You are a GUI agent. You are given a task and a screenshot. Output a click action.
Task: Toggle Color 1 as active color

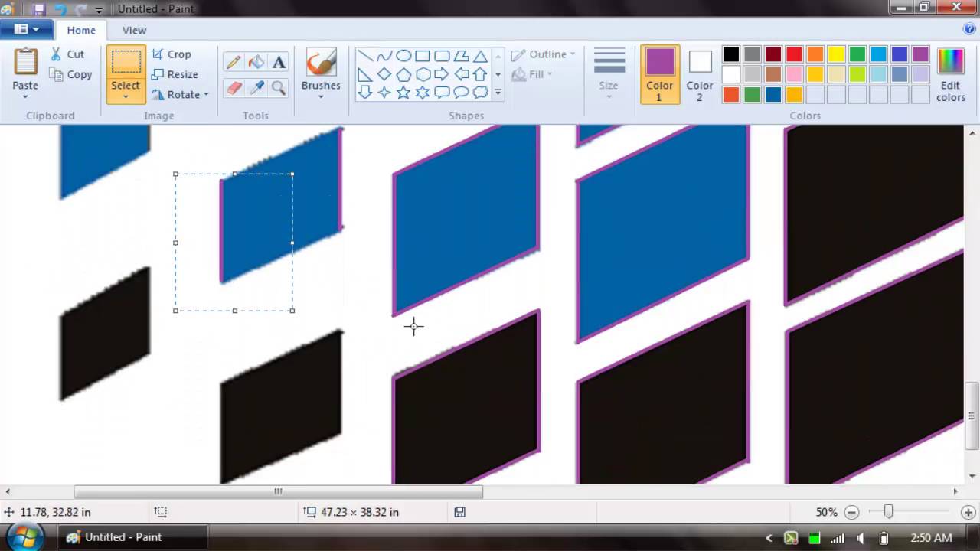pyautogui.click(x=659, y=75)
